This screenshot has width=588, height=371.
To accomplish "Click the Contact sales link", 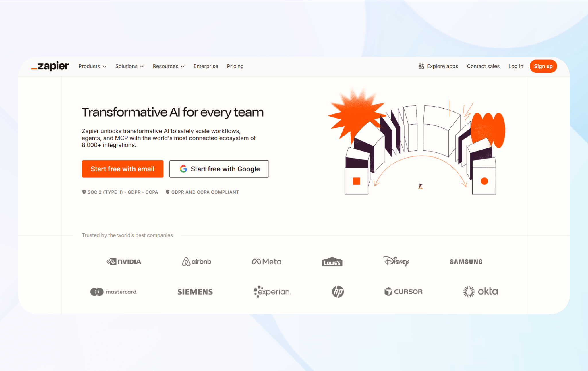I will coord(483,66).
